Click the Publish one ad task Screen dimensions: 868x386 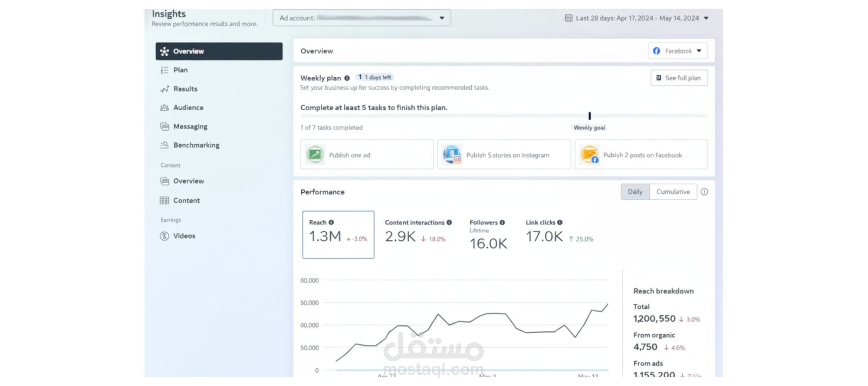coord(367,155)
